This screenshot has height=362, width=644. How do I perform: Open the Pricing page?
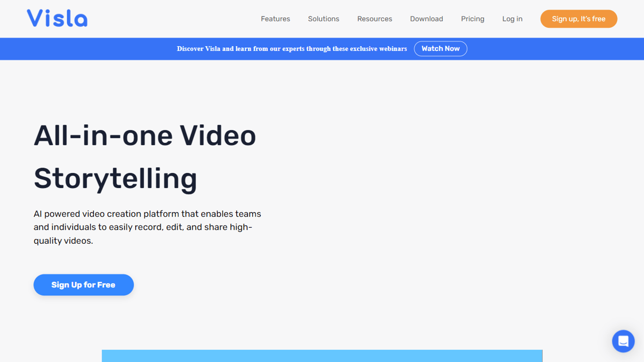473,19
